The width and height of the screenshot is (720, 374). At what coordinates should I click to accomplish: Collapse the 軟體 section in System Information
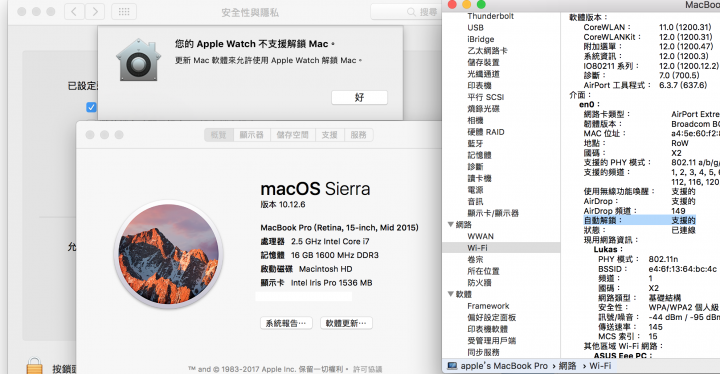451,294
